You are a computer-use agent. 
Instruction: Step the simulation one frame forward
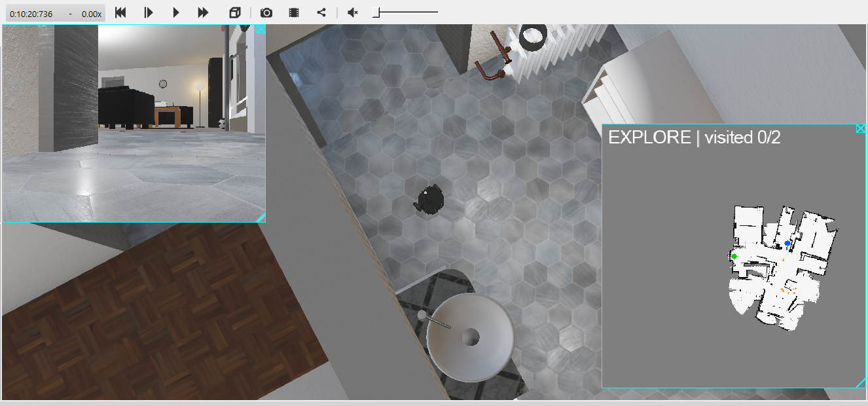(x=149, y=12)
